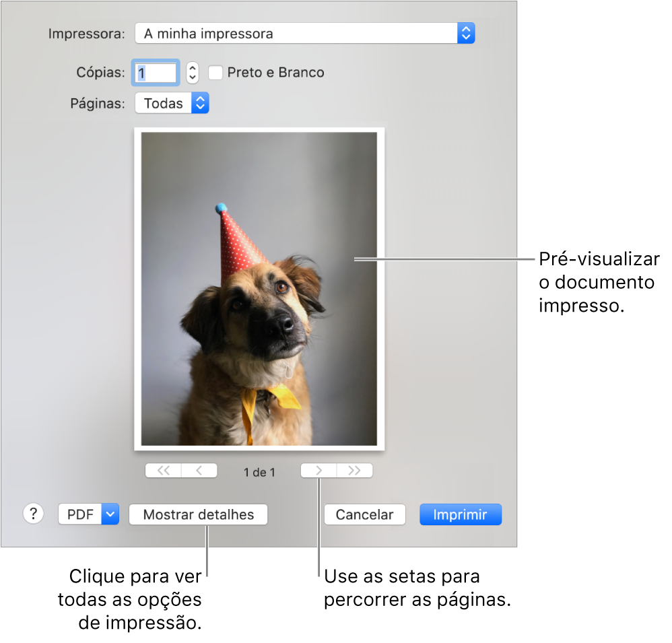Click the double-arrow icon on Impressora menu
The height and width of the screenshot is (643, 672).
tap(465, 32)
